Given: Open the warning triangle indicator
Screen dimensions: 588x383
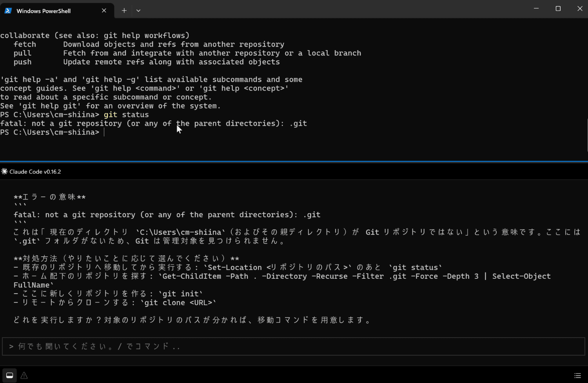Looking at the screenshot, I should tap(24, 375).
